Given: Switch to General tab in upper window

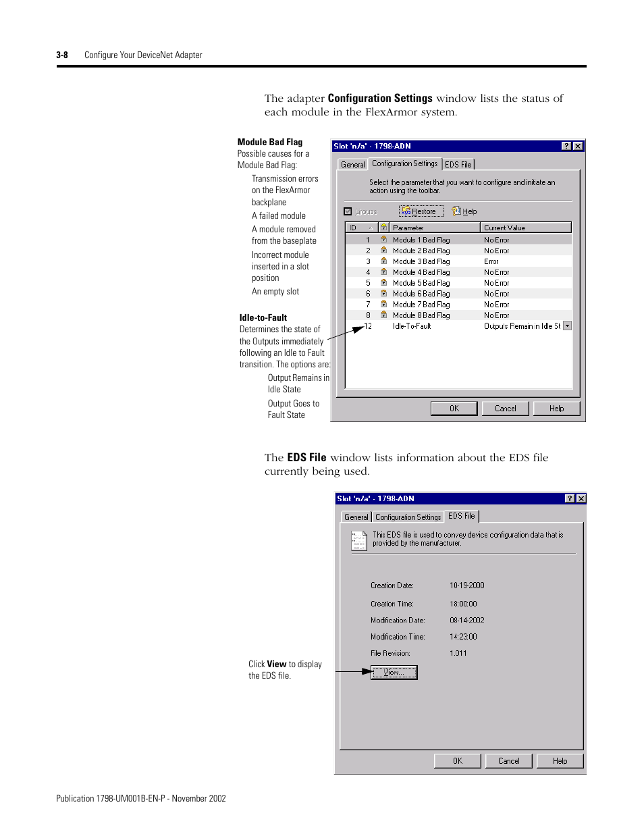Looking at the screenshot, I should tap(352, 164).
